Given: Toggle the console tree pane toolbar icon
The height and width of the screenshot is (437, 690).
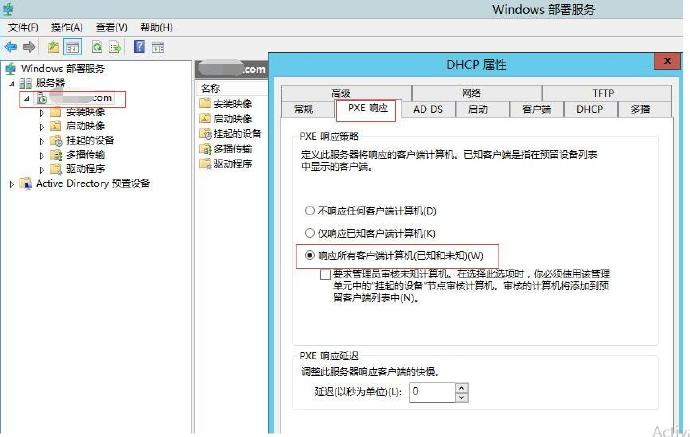Looking at the screenshot, I should tap(73, 47).
